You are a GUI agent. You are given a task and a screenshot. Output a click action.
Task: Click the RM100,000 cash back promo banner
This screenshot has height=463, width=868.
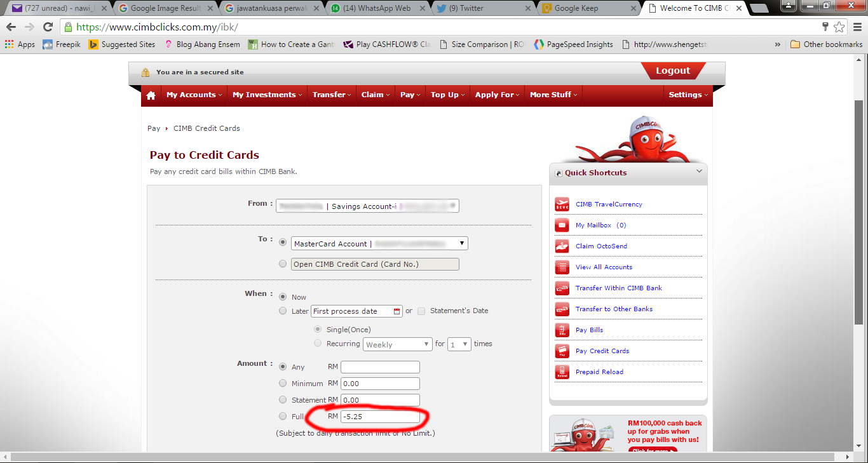click(628, 433)
